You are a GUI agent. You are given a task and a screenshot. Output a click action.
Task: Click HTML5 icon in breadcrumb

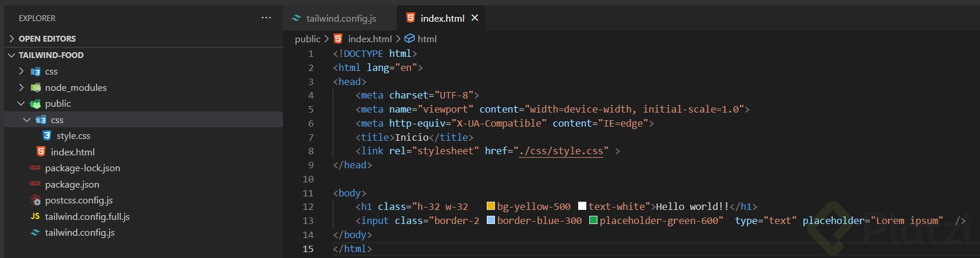[x=338, y=39]
